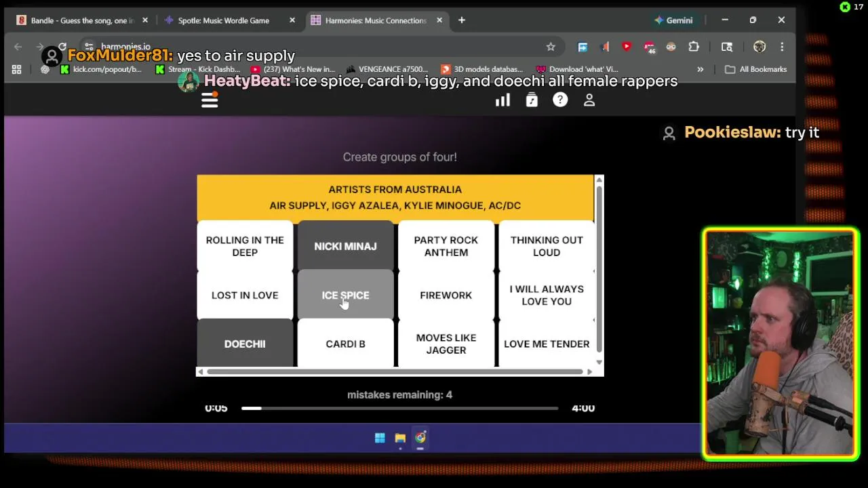
Task: Open the Chrome extensions puzzle icon
Action: [694, 47]
